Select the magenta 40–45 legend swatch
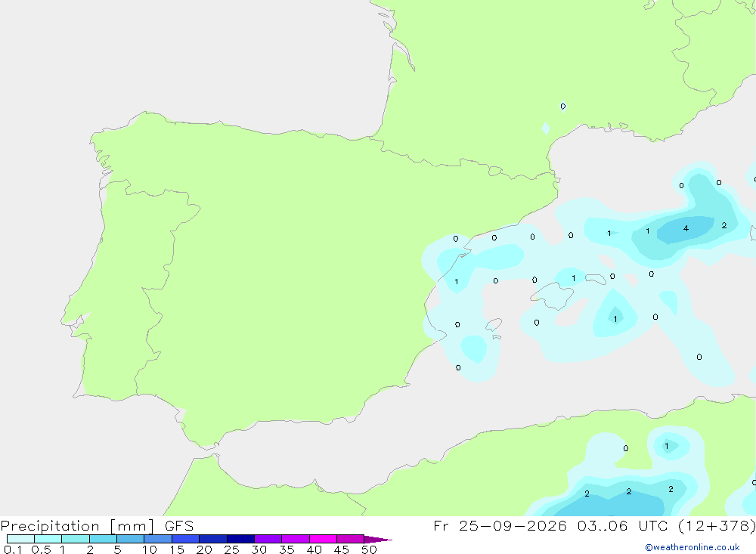Viewport: 756px width, 554px height. click(x=323, y=539)
